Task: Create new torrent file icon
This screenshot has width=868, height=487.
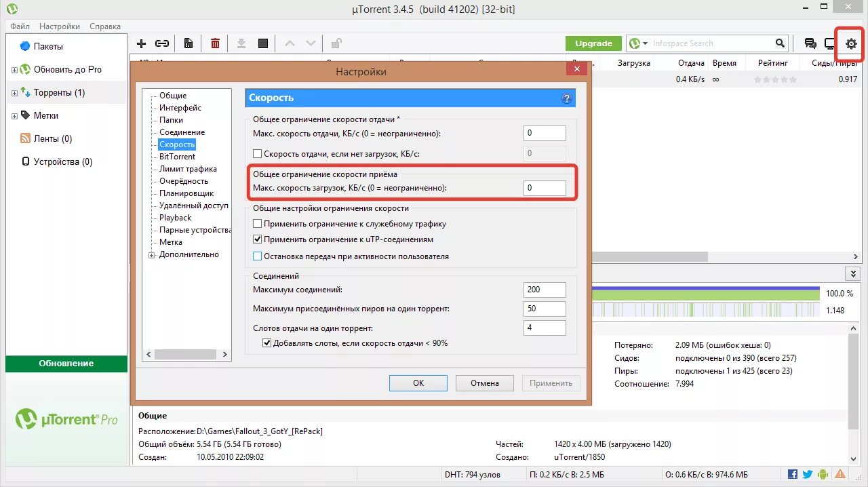Action: (189, 43)
